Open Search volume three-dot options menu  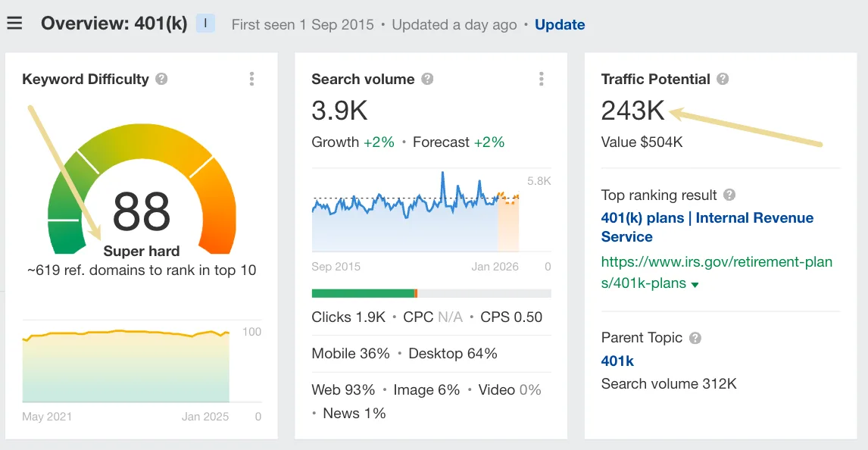click(x=542, y=79)
